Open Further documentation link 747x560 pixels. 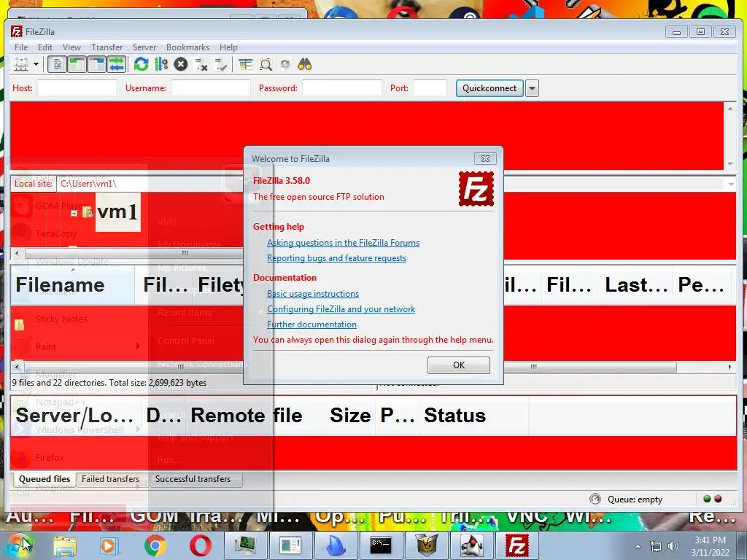[311, 324]
